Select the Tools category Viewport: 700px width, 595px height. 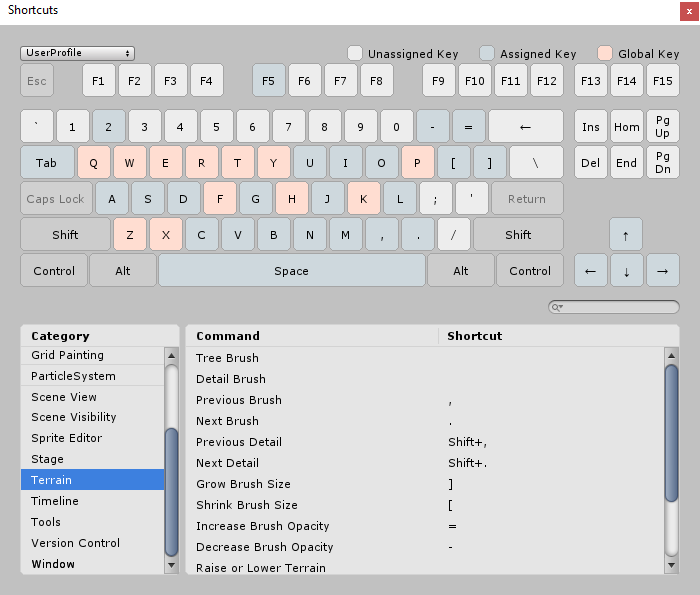tap(92, 522)
